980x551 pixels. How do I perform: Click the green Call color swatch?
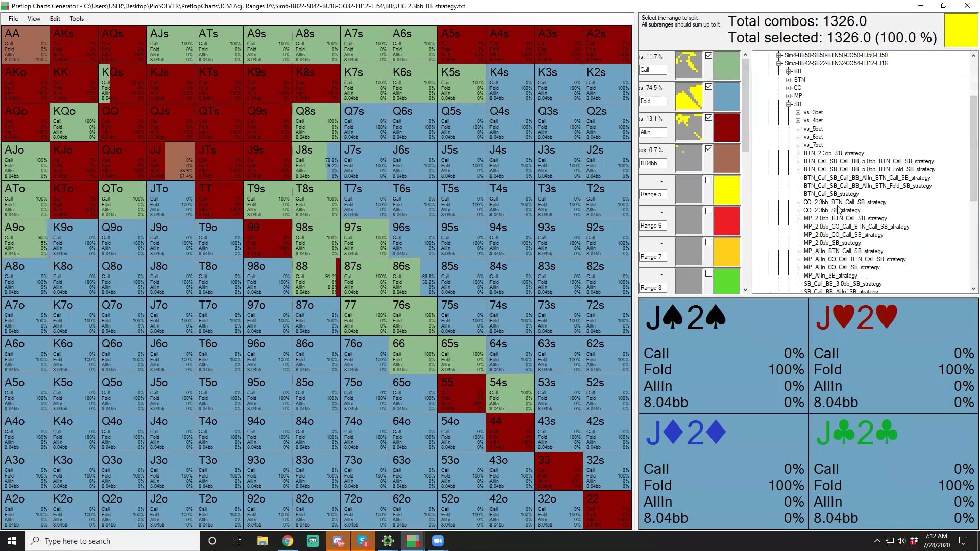coord(727,65)
